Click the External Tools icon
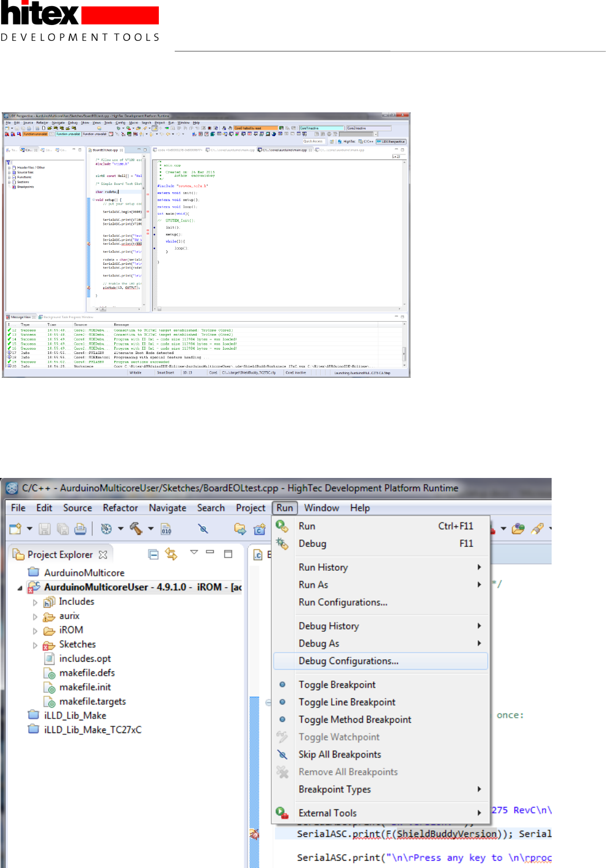 tap(282, 812)
